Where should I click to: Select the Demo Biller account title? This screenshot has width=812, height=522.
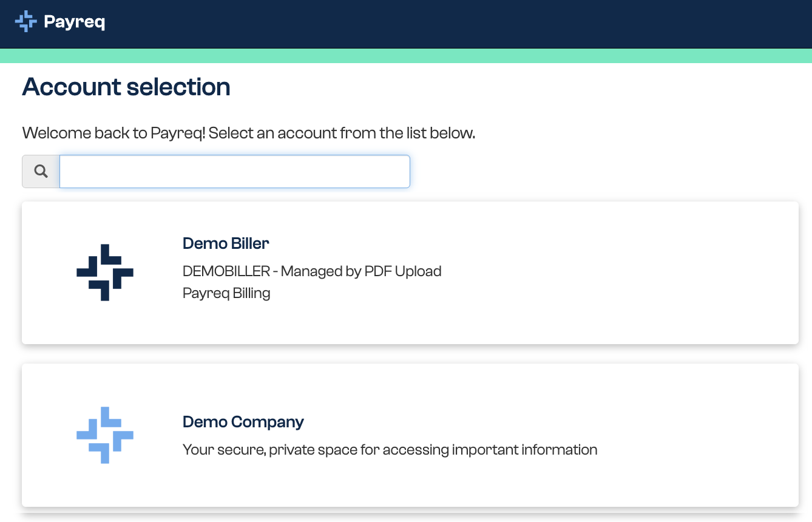coord(226,243)
